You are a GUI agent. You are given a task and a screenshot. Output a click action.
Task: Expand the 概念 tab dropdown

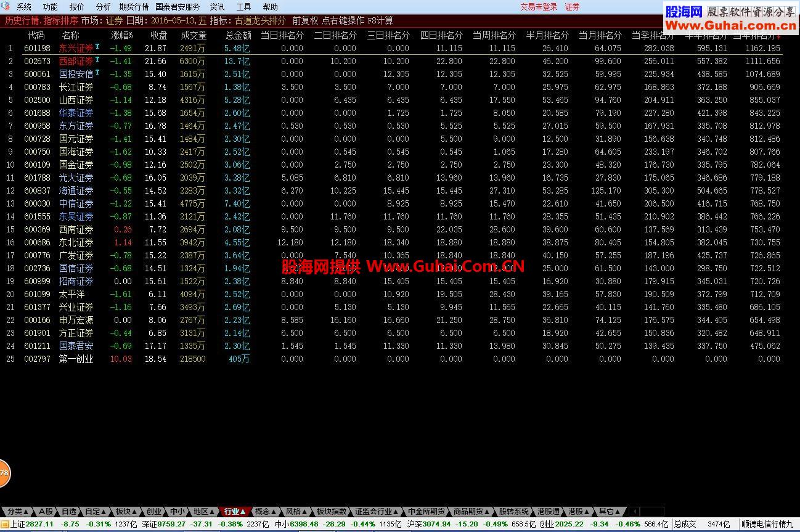(274, 511)
